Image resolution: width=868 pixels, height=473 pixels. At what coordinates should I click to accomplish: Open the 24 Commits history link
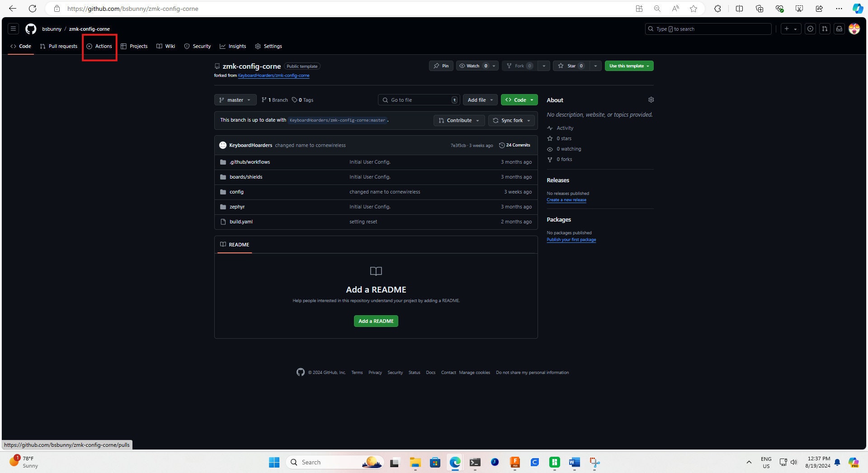pos(514,145)
